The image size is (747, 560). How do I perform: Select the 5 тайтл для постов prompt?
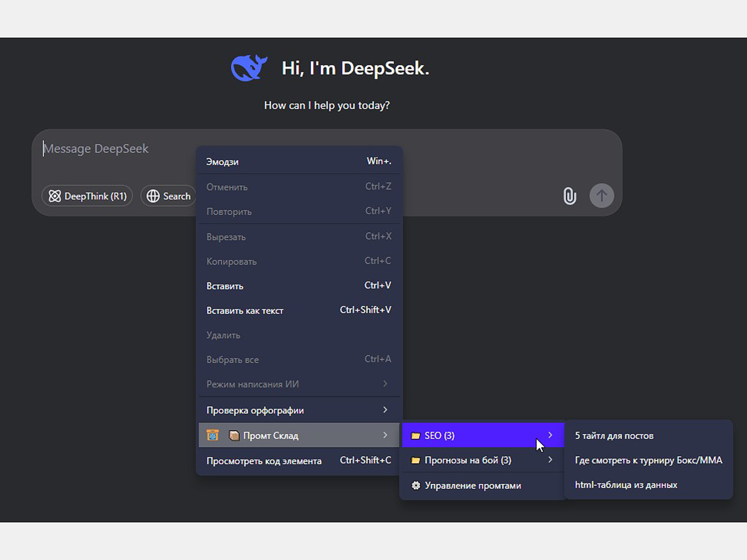[649, 435]
